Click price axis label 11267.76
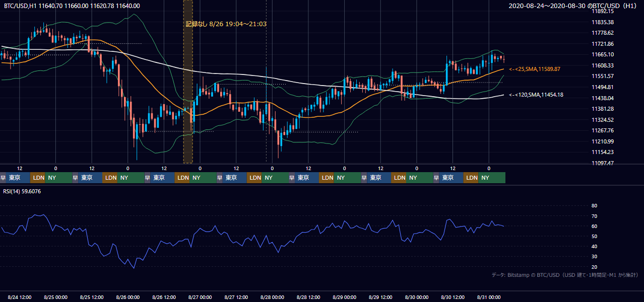 [x=602, y=130]
